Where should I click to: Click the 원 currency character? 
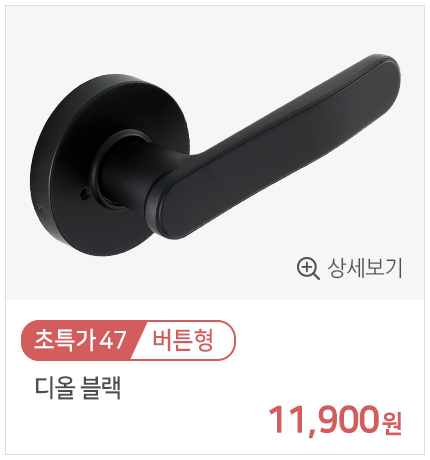[x=393, y=423]
